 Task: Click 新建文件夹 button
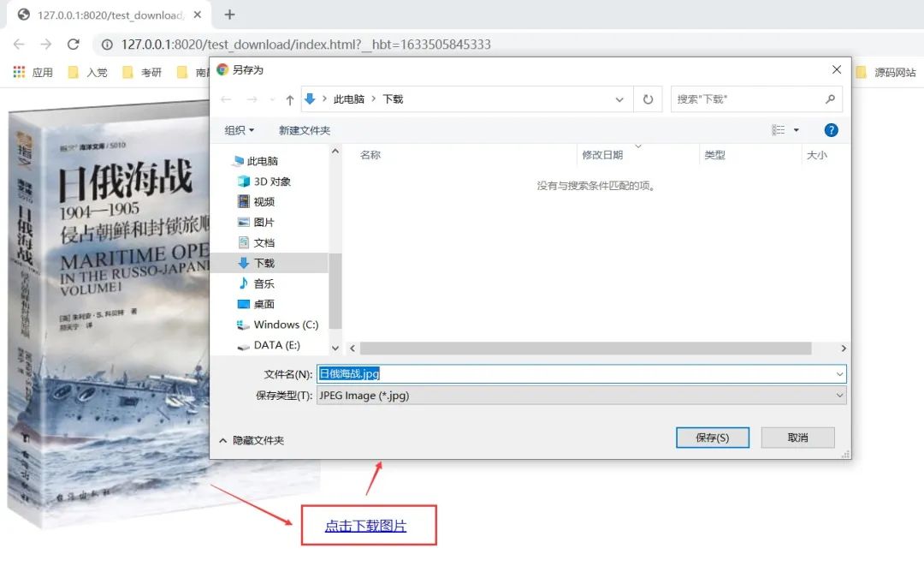click(304, 130)
